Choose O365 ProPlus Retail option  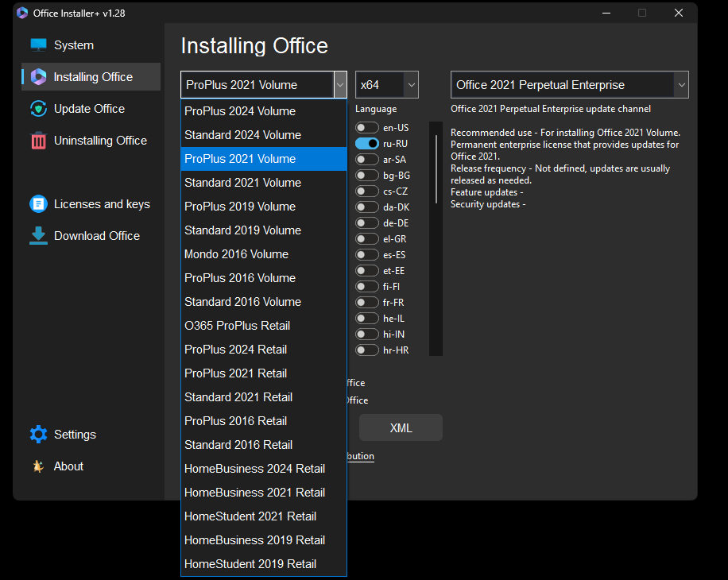pyautogui.click(x=264, y=326)
